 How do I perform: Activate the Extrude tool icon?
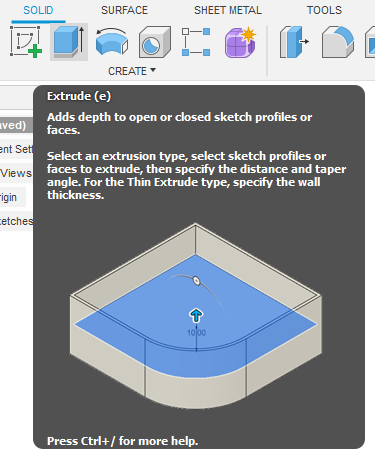tap(69, 42)
